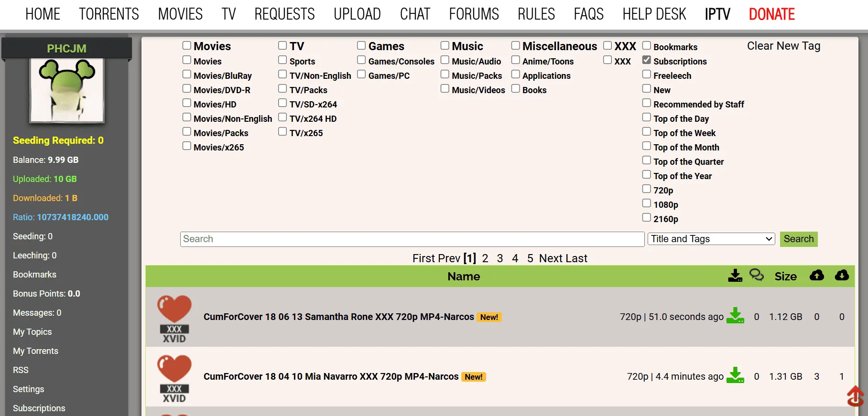Screen dimensions: 868x416
Task: Select the FORUMS menu item
Action: click(474, 14)
